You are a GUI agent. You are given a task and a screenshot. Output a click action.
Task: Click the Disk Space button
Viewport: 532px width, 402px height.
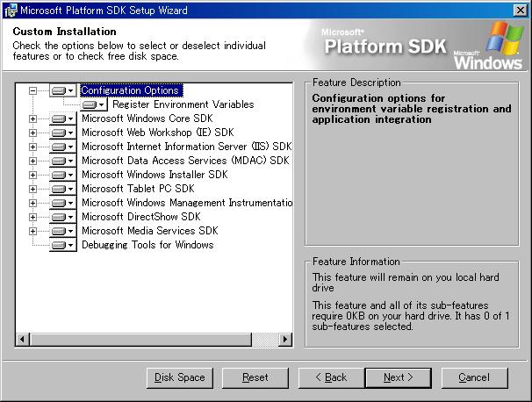180,377
